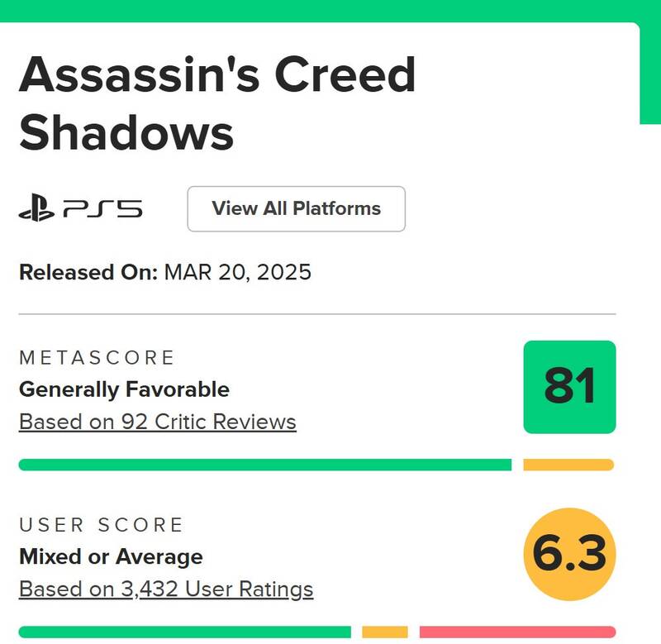Open the View All Platforms button
The width and height of the screenshot is (661, 644).
coord(296,209)
